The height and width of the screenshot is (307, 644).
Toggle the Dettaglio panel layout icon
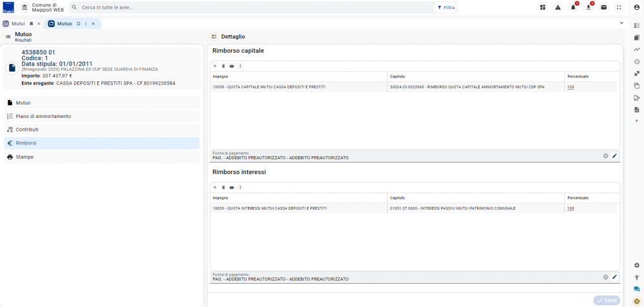click(x=214, y=37)
